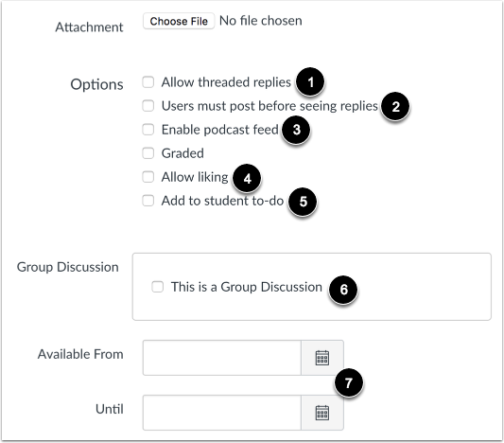Click the Choose File attachment button
Screen dimensions: 504x443
click(179, 21)
